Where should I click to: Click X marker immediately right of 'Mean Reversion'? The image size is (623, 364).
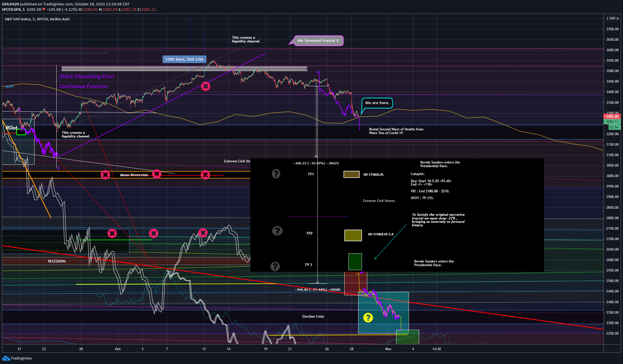157,174
